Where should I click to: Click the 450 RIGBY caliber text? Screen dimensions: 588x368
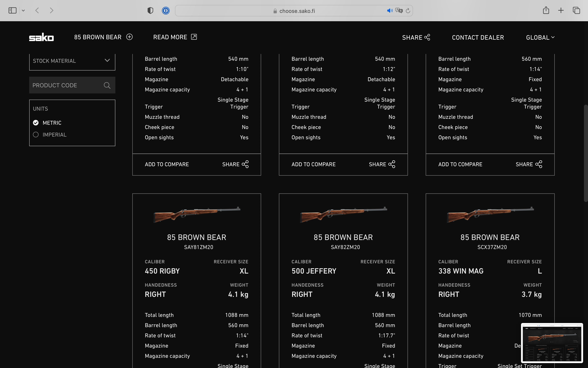pos(162,271)
